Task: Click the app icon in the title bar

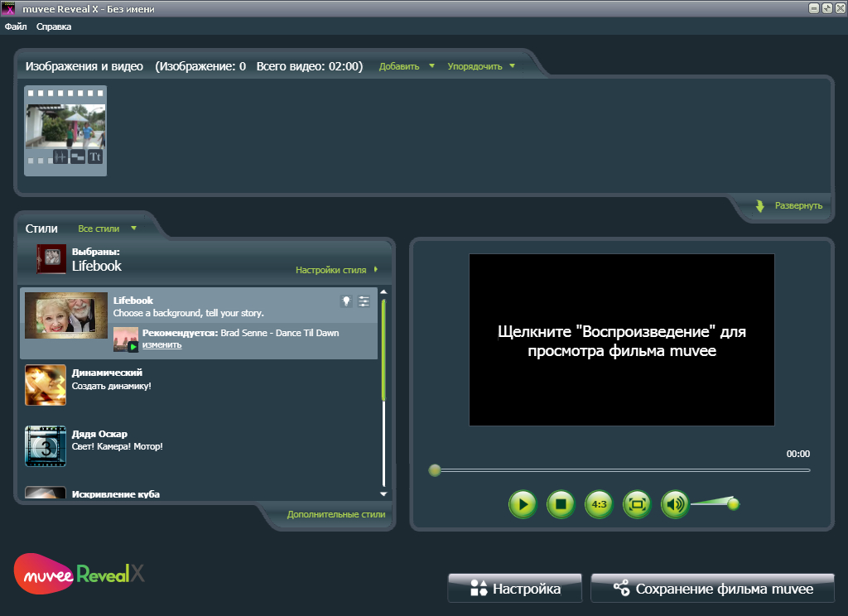Action: tap(8, 8)
